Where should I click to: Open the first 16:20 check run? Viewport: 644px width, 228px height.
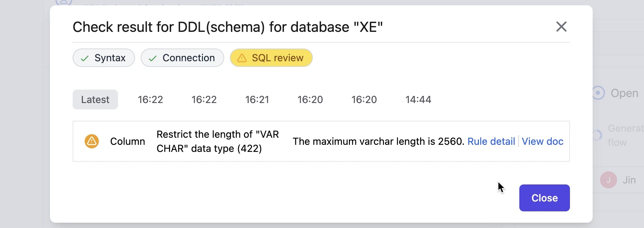310,99
